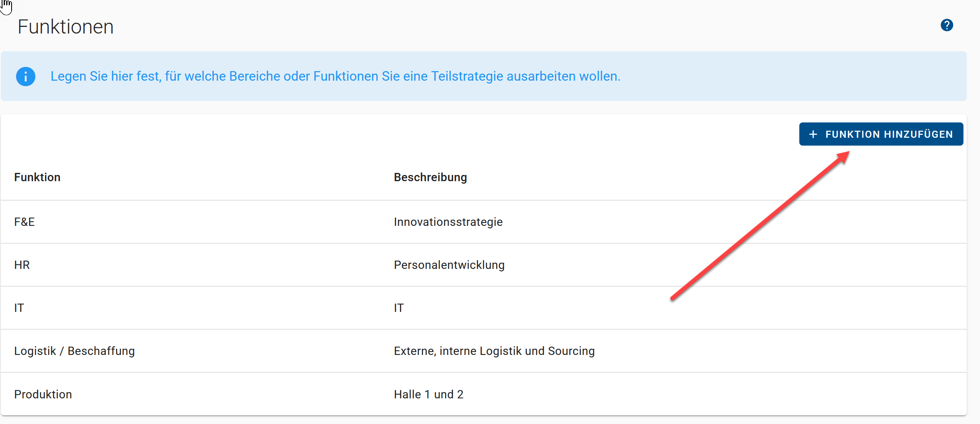Click the IT description cell
Viewport: 980px width, 424px height.
(399, 308)
